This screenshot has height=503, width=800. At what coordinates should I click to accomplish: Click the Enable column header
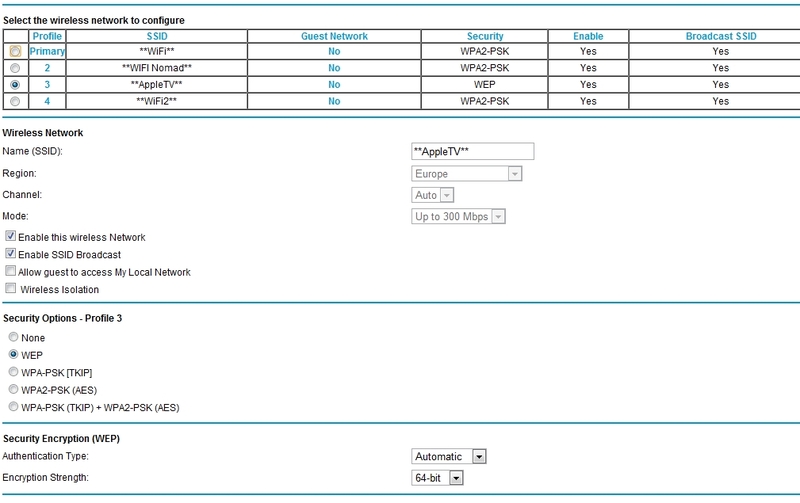click(x=588, y=36)
